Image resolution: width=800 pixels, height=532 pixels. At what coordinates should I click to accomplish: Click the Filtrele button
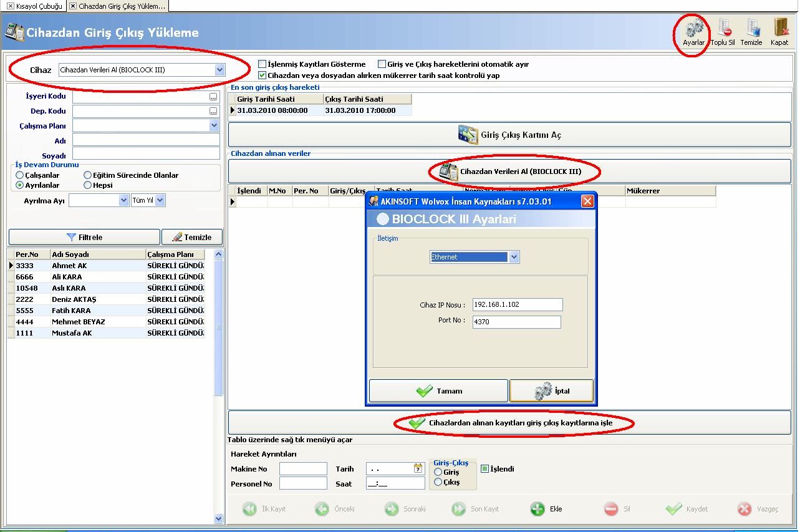[84, 237]
